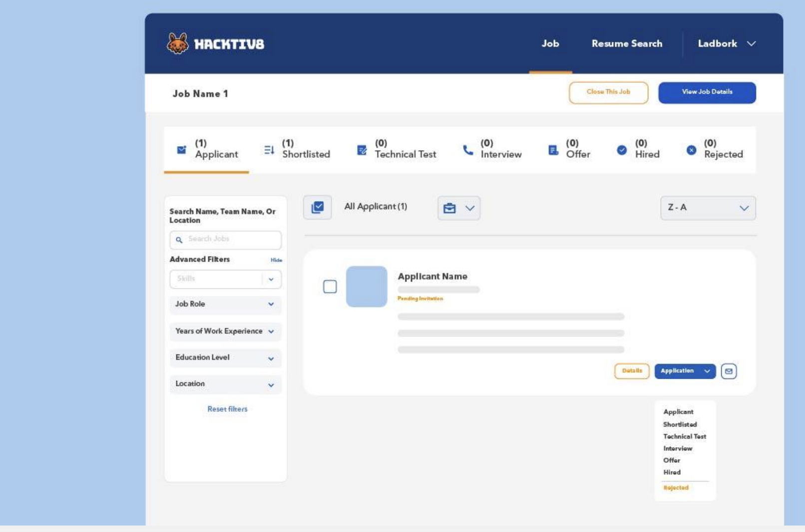Click the Interview phone icon
Viewport: 805px width, 532px height.
(x=468, y=150)
